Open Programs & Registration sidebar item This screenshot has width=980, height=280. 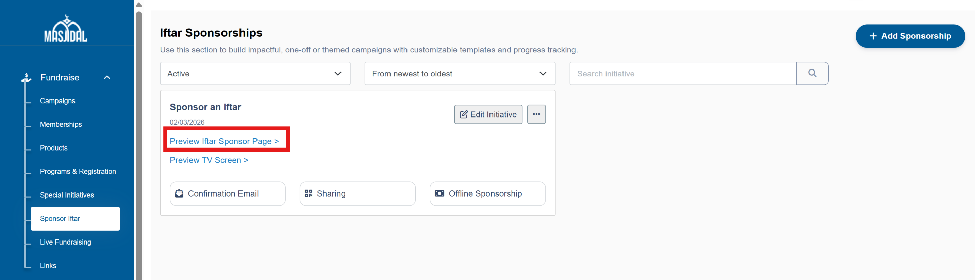coord(78,171)
